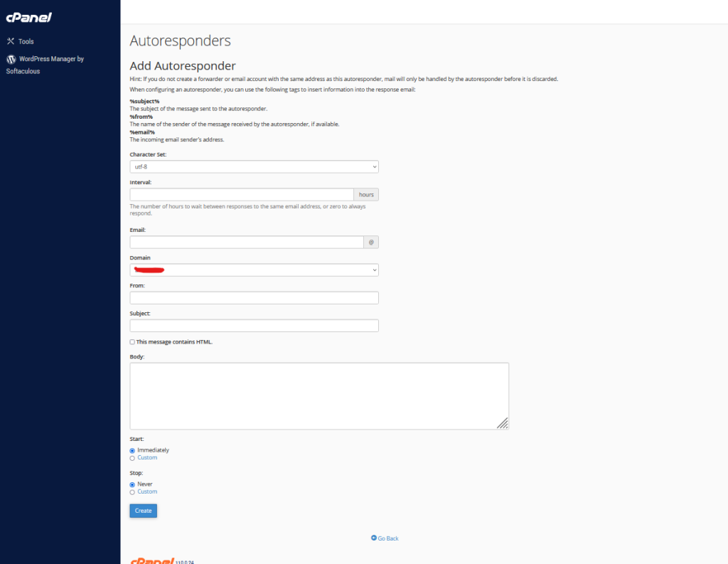Select Never under Stop
The image size is (728, 564).
coord(132,484)
